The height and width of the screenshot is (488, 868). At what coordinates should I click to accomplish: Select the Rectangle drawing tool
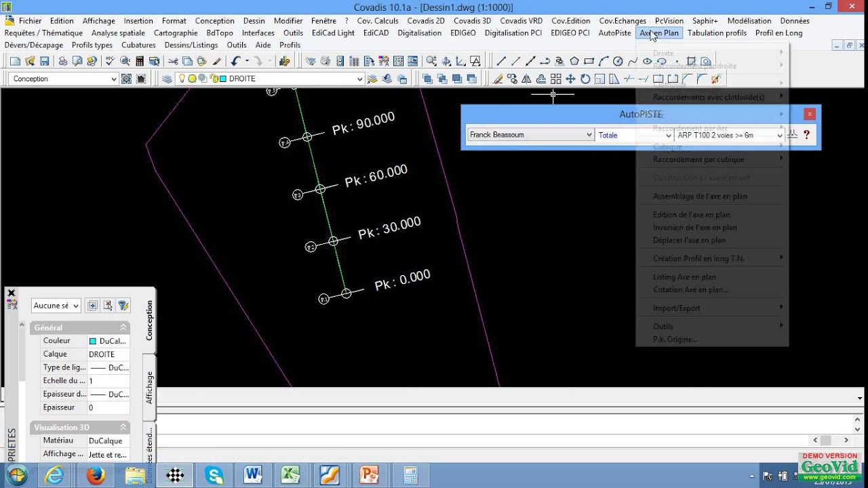click(x=589, y=61)
